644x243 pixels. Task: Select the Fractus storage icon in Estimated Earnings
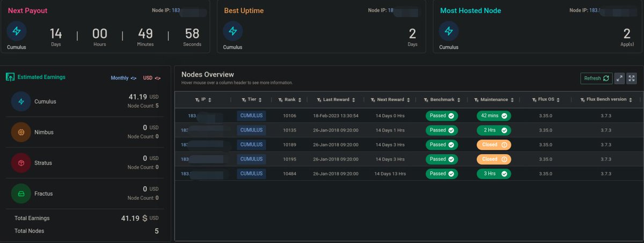point(21,193)
